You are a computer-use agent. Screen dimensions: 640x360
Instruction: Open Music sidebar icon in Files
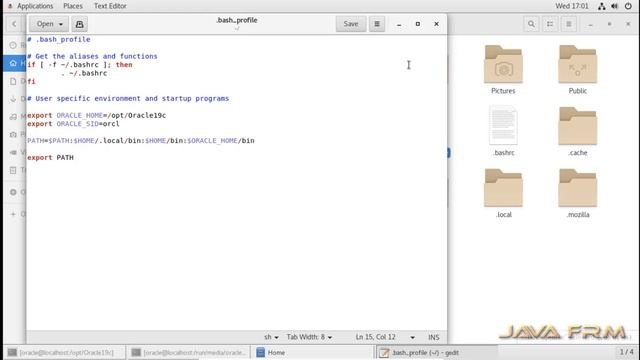tap(13, 117)
